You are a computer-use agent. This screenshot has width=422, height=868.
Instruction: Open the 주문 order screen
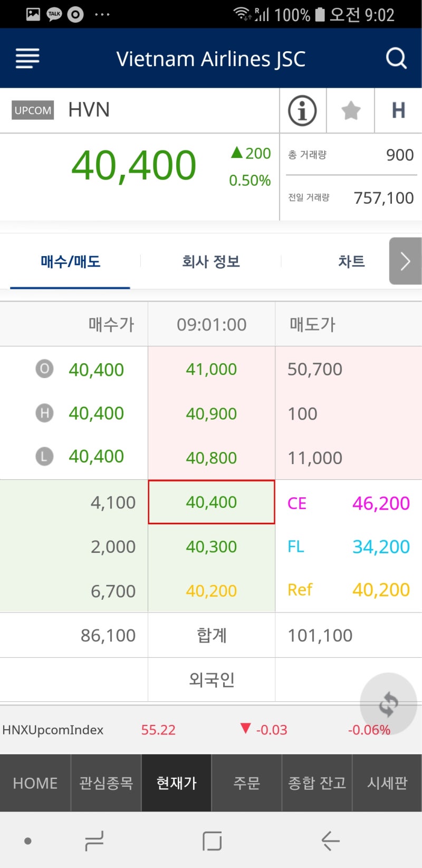coord(246,783)
